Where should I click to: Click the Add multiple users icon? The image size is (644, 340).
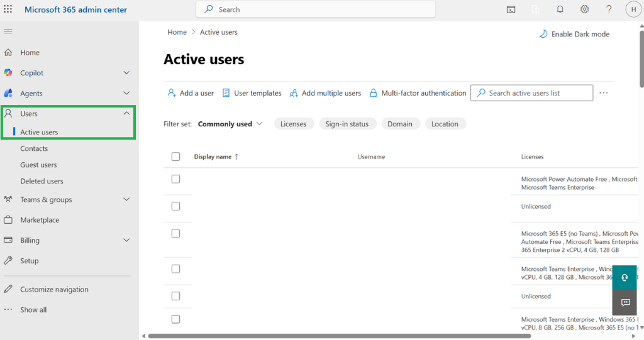point(293,93)
